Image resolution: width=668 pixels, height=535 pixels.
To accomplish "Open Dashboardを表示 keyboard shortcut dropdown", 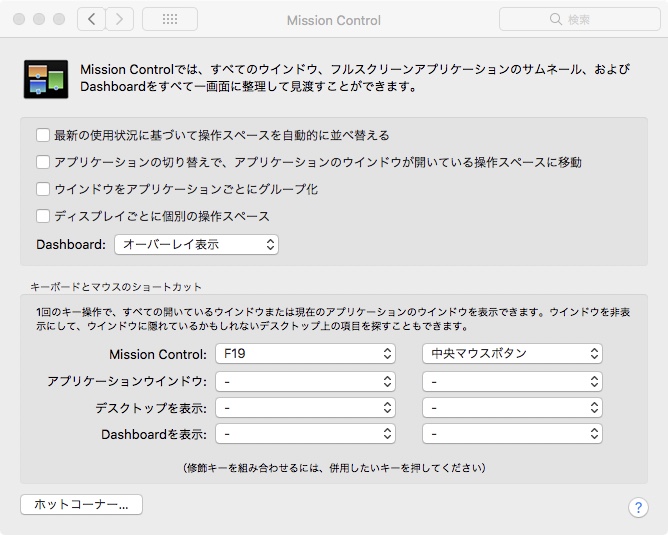I will coord(305,434).
